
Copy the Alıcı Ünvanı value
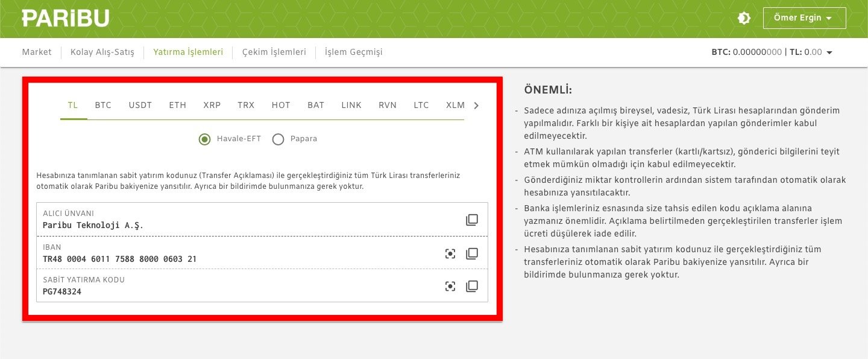pyautogui.click(x=472, y=220)
